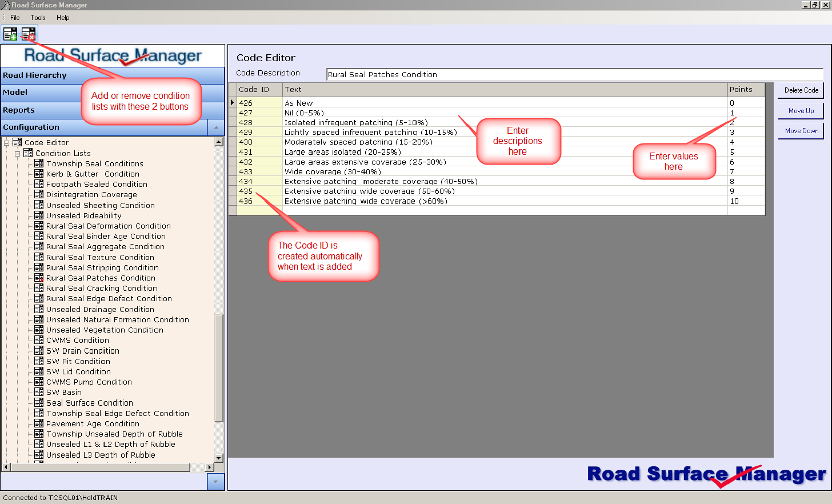The image size is (832, 504).
Task: Click the tree scroll up arrow
Action: pos(219,142)
